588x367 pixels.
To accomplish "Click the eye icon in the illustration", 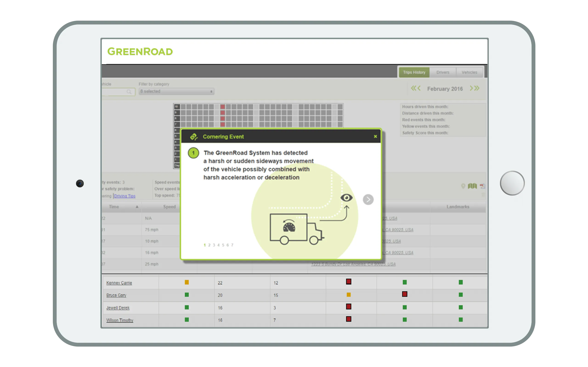I will 346,197.
